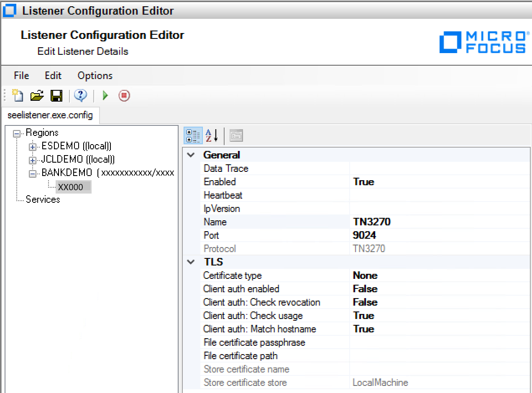The image size is (532, 393).
Task: Open an existing configuration file
Action: [37, 95]
